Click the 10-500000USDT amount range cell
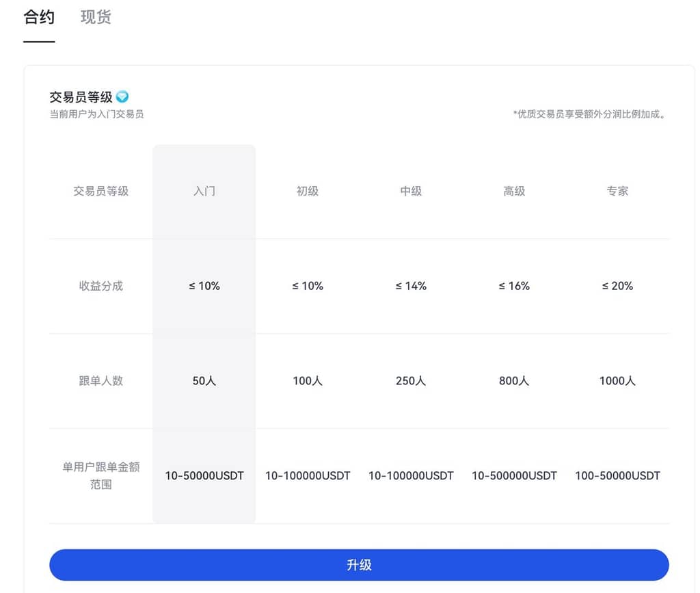The height and width of the screenshot is (593, 700). [x=514, y=475]
